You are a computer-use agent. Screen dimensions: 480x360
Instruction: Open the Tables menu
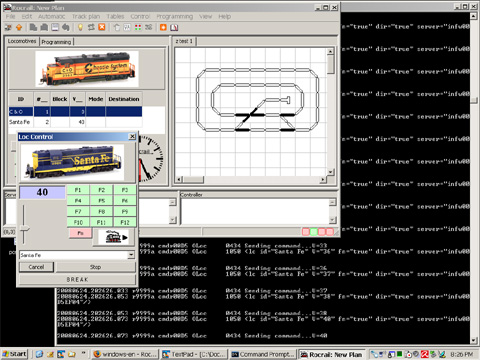(x=115, y=16)
